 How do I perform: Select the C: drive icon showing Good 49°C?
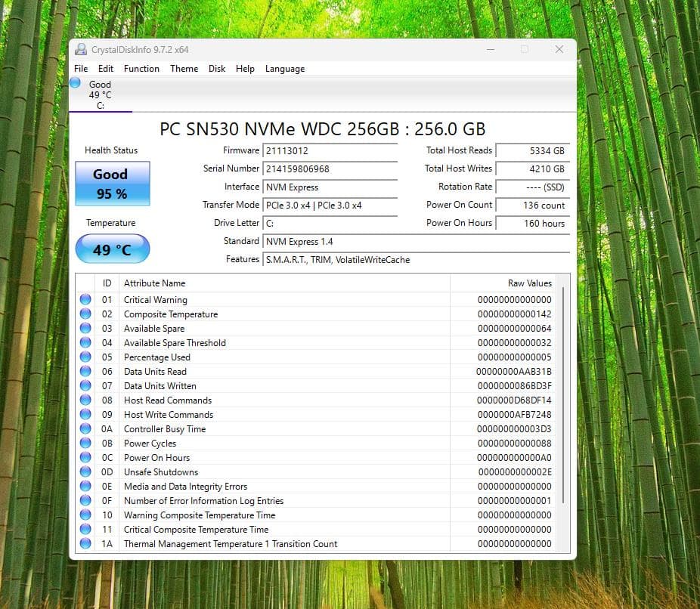click(x=99, y=92)
